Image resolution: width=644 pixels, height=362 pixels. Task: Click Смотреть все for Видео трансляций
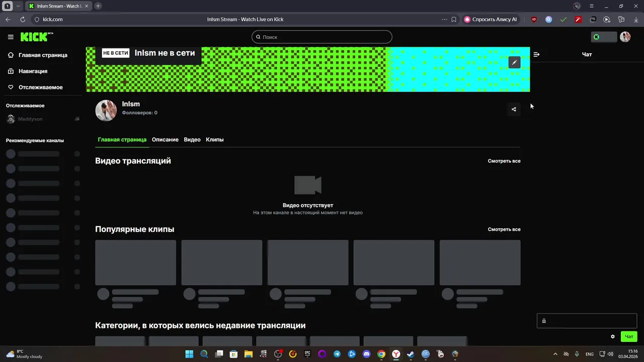coord(504,161)
